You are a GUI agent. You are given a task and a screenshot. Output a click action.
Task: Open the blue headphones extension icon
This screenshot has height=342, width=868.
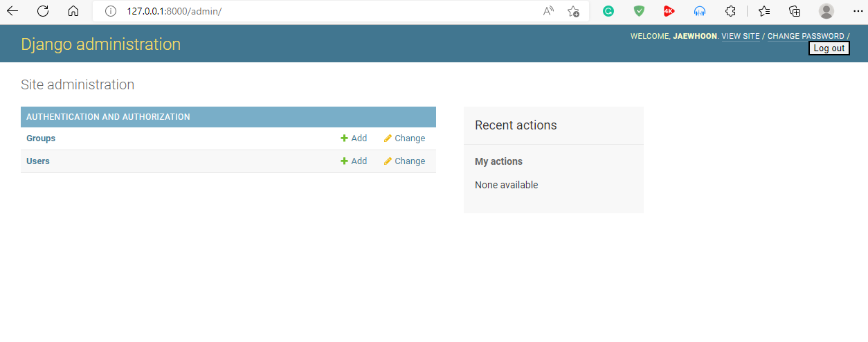click(700, 11)
